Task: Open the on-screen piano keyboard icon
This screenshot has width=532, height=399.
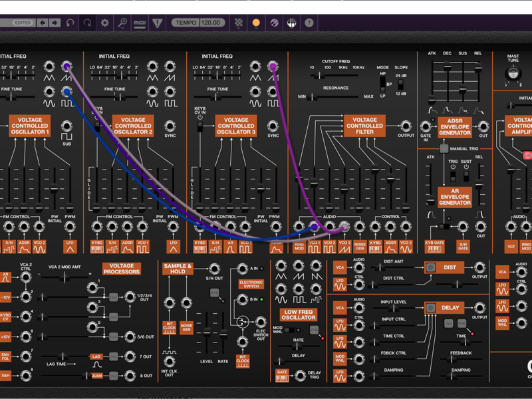Action: coord(291,23)
